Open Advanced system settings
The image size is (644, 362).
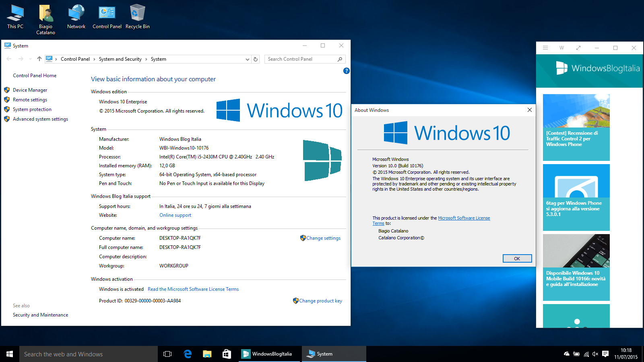(40, 119)
